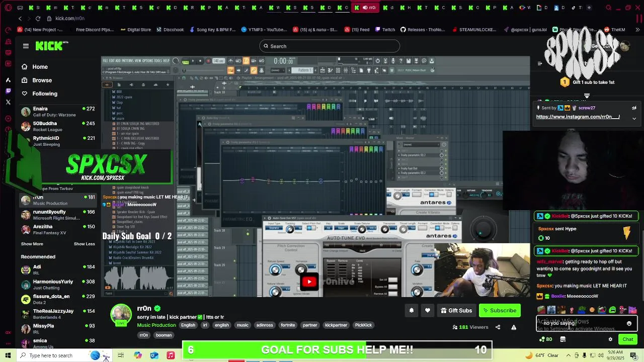Switch to the active rr0n browser tab
The width and height of the screenshot is (644, 362).
(x=365, y=8)
